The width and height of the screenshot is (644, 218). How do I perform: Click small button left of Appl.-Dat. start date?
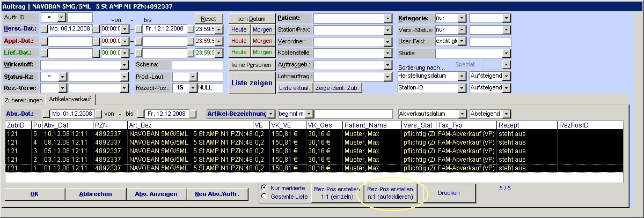pos(45,41)
